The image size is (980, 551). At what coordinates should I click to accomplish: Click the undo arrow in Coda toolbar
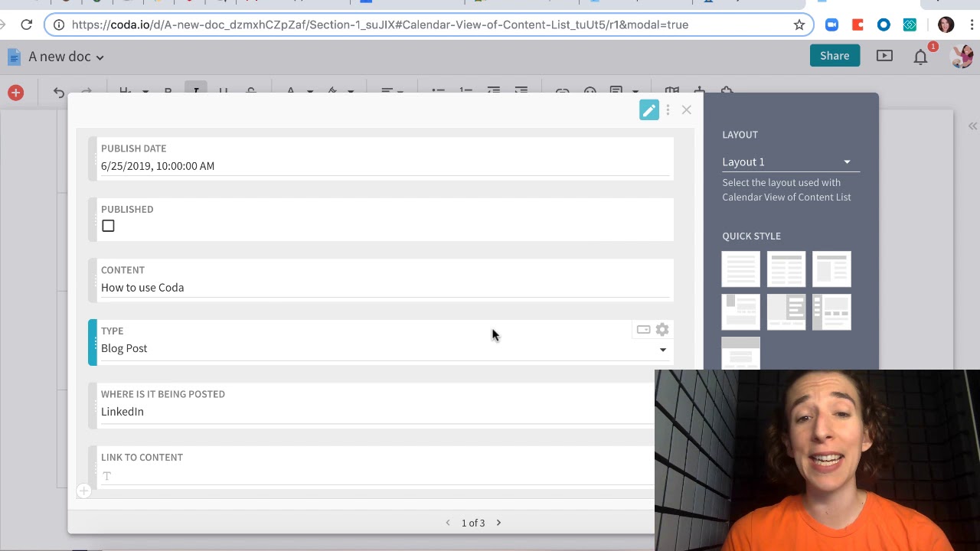click(59, 93)
